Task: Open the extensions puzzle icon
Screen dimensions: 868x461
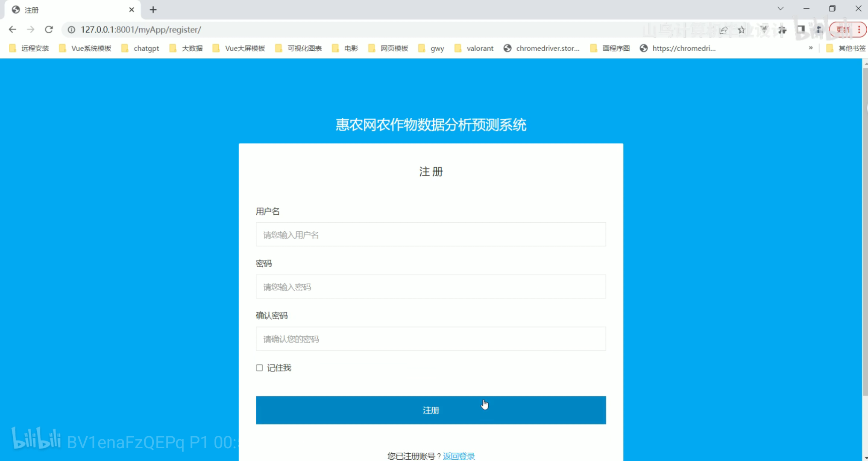Action: pos(782,29)
